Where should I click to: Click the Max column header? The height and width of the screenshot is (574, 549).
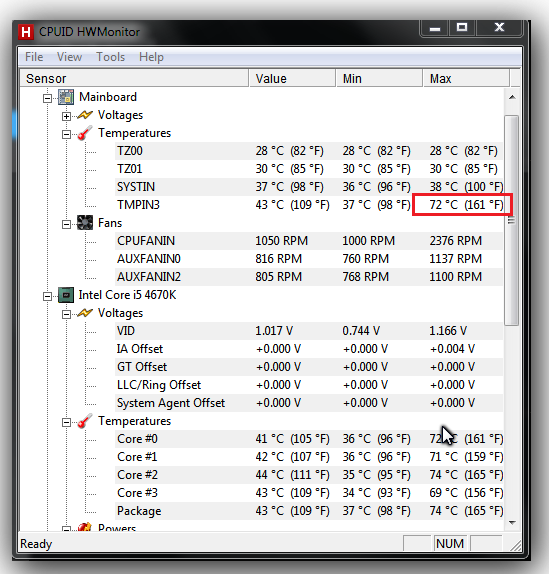point(466,78)
